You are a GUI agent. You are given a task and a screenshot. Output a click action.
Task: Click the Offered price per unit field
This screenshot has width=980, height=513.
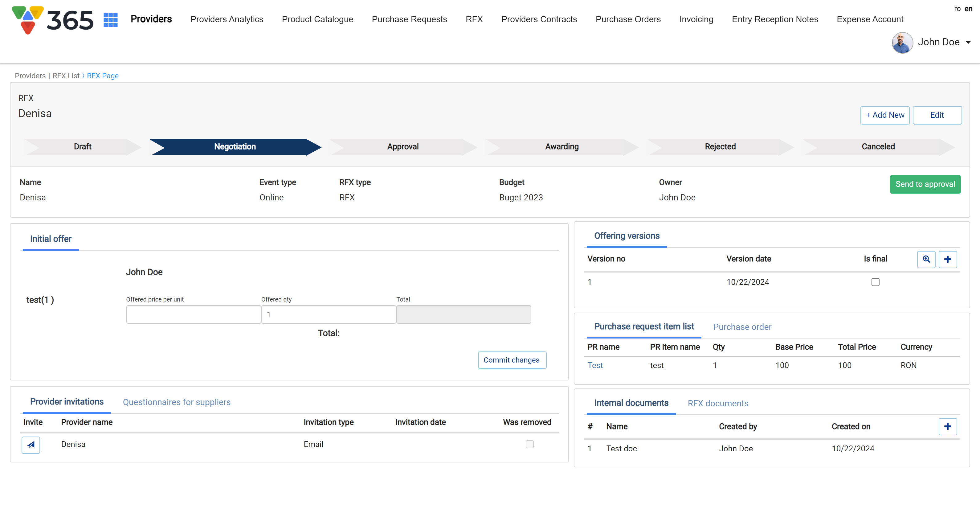pyautogui.click(x=193, y=314)
